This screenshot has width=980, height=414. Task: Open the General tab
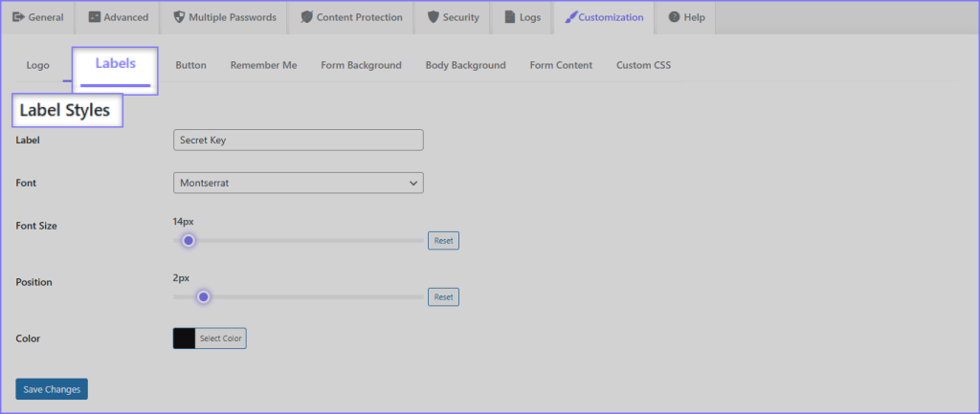[x=38, y=17]
